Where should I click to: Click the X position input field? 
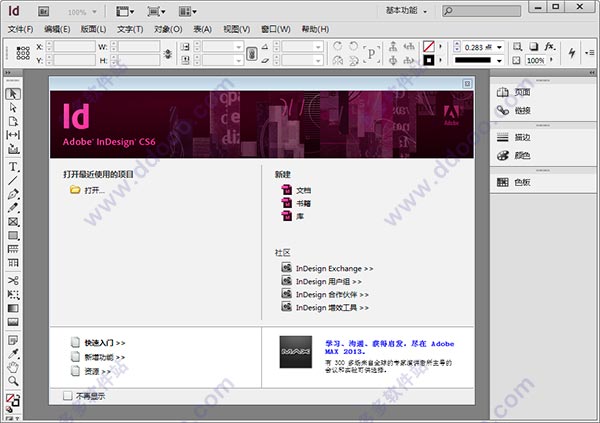point(74,47)
